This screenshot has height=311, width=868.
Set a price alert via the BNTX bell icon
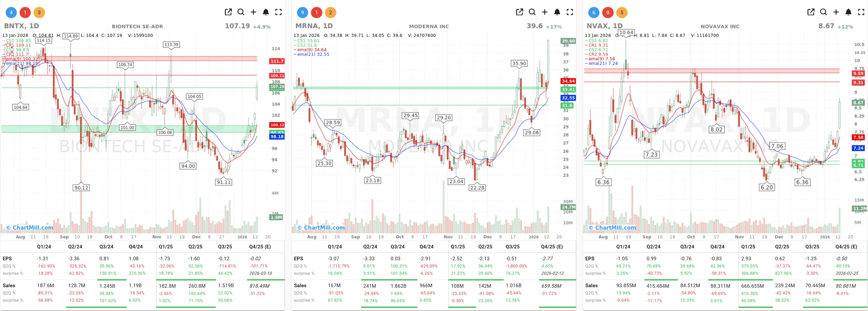pos(266,12)
